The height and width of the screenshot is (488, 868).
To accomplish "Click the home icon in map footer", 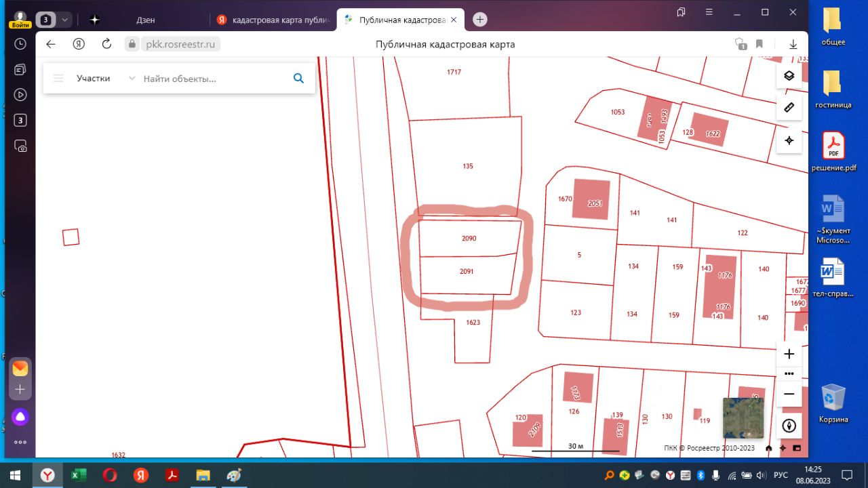I will pos(768,448).
